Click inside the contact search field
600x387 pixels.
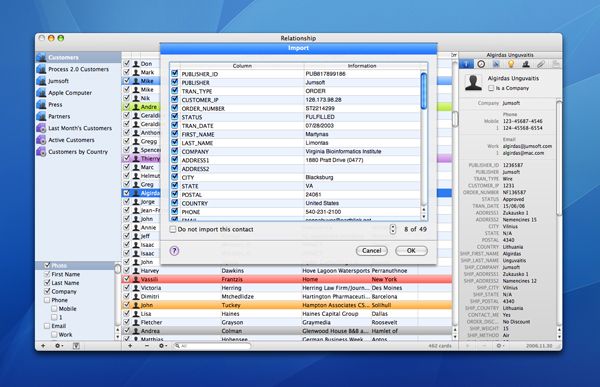coord(212,346)
